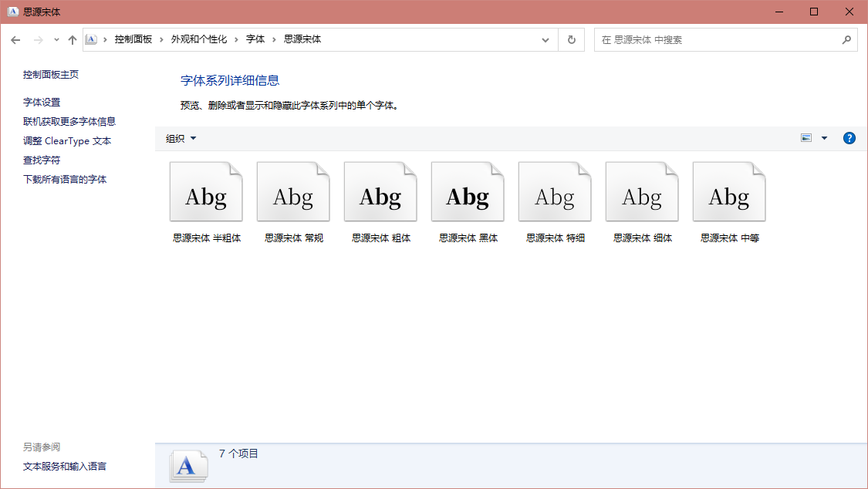
Task: Open the 组织 dropdown menu
Action: point(181,138)
